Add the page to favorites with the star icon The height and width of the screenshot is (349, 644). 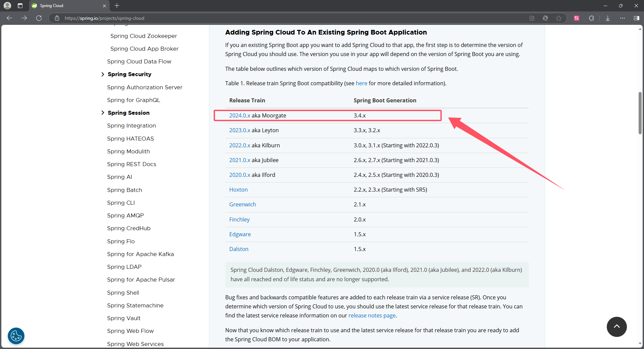point(559,18)
